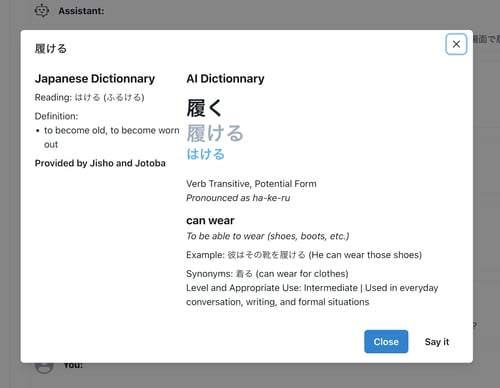The width and height of the screenshot is (500, 388).
Task: Click the user avatar icon beside You
Action: click(x=44, y=368)
